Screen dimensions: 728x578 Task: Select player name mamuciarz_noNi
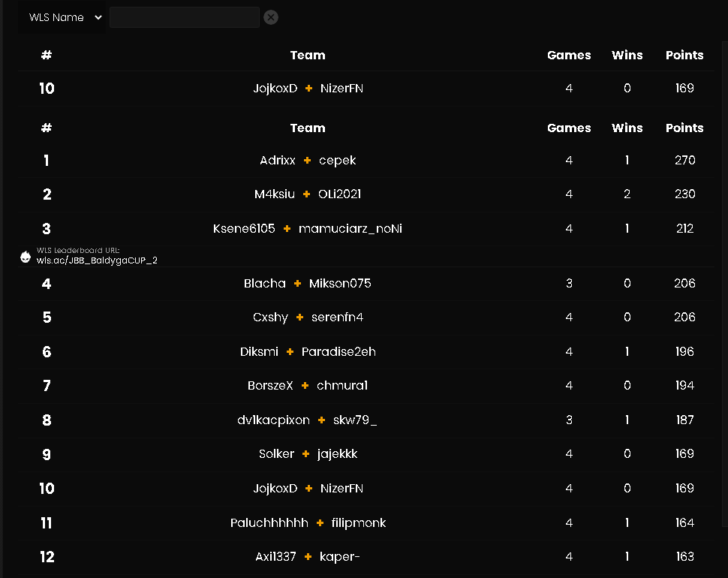pyautogui.click(x=350, y=228)
